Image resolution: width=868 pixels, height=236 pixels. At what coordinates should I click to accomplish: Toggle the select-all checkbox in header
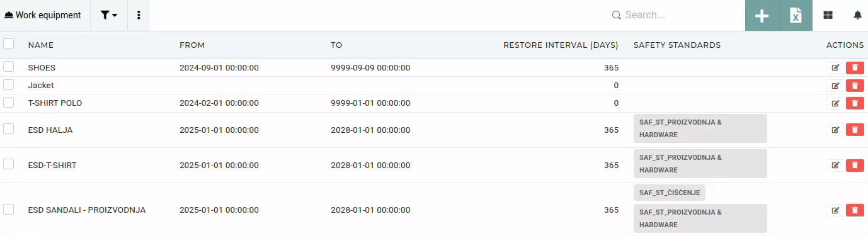9,44
